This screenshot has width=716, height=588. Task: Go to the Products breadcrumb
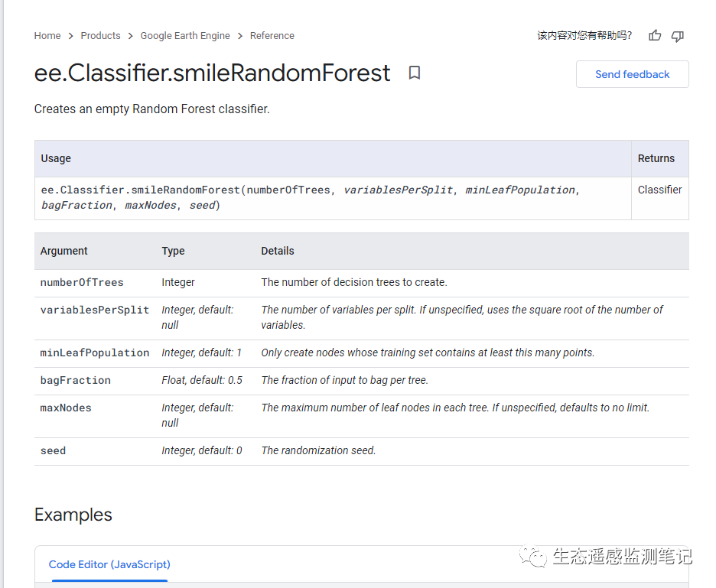click(100, 36)
